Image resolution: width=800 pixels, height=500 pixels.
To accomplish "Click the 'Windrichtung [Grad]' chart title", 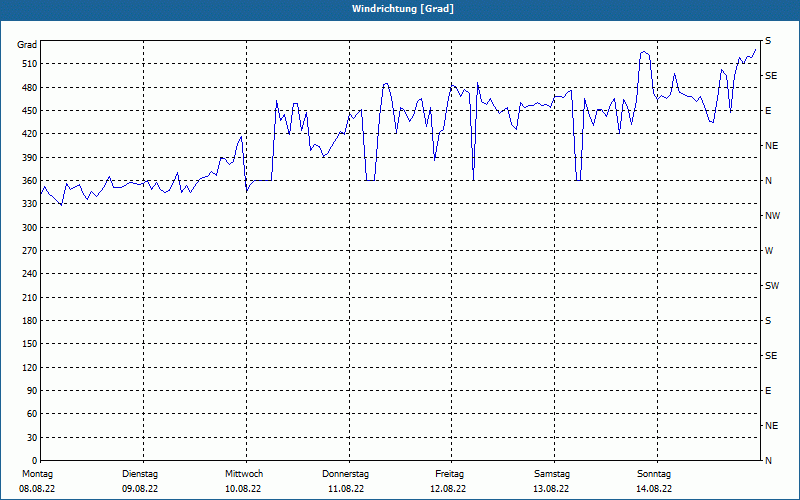I will tap(403, 9).
